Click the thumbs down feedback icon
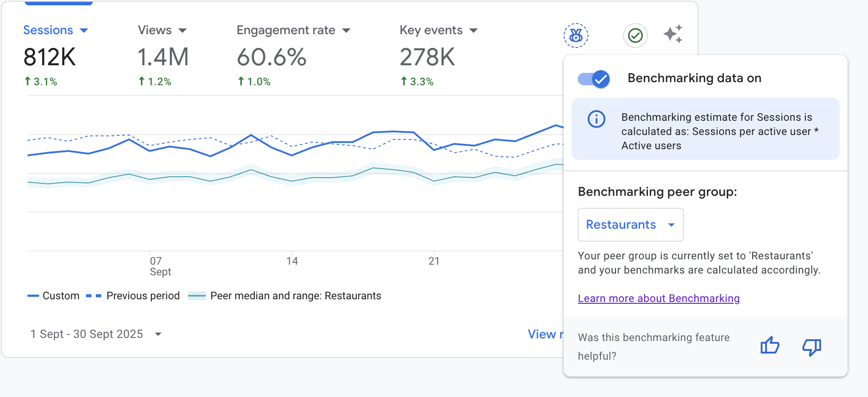The width and height of the screenshot is (868, 397). [x=812, y=346]
